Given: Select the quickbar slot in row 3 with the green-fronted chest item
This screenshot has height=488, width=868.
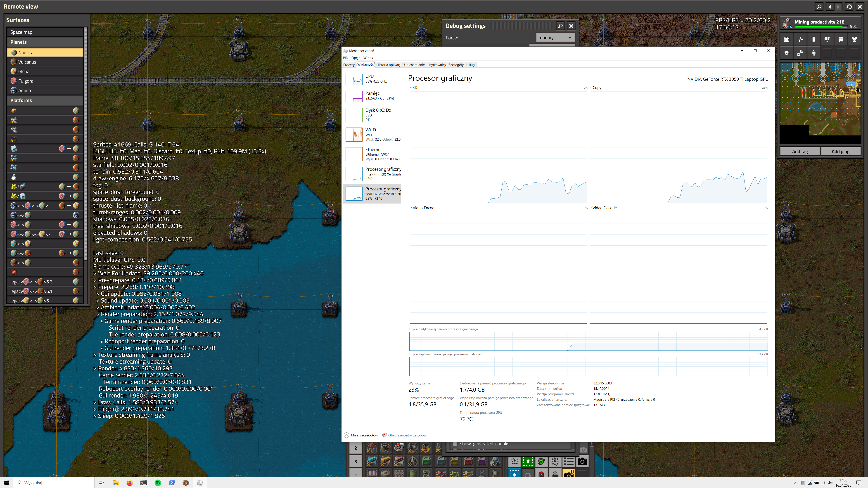Looking at the screenshot, I should point(426,461).
